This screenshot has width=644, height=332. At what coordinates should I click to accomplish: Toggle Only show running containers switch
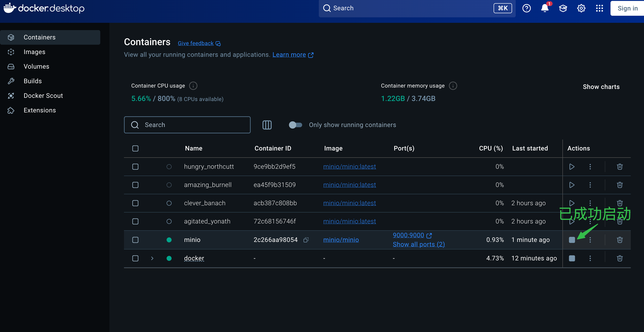(x=295, y=125)
